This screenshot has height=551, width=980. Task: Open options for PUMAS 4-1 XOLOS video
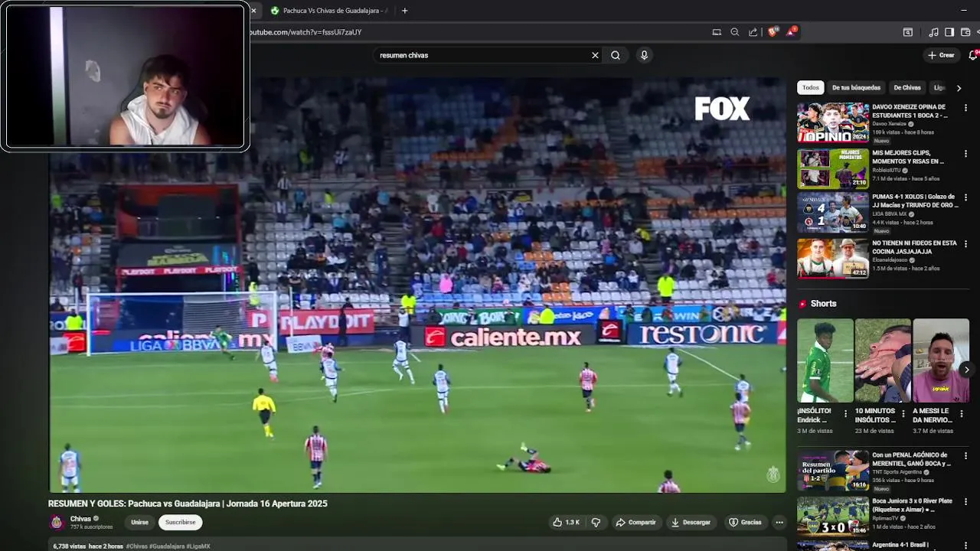(965, 197)
